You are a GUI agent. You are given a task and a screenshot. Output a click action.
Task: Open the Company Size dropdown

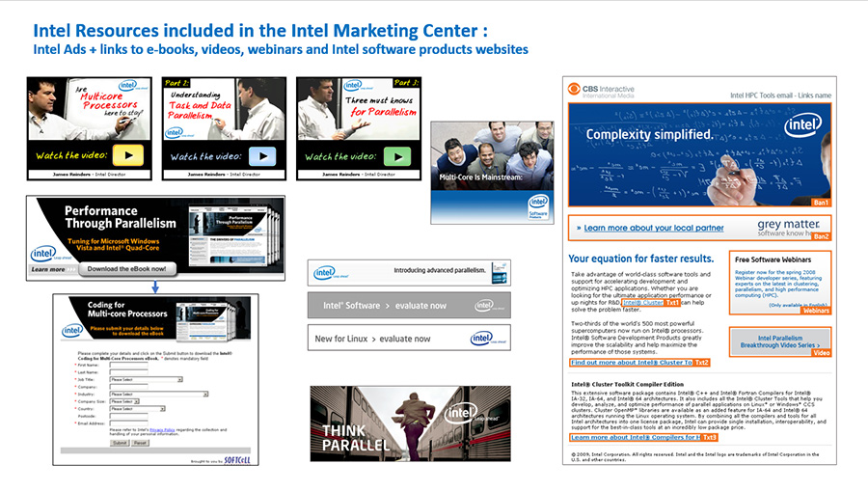[x=124, y=401]
